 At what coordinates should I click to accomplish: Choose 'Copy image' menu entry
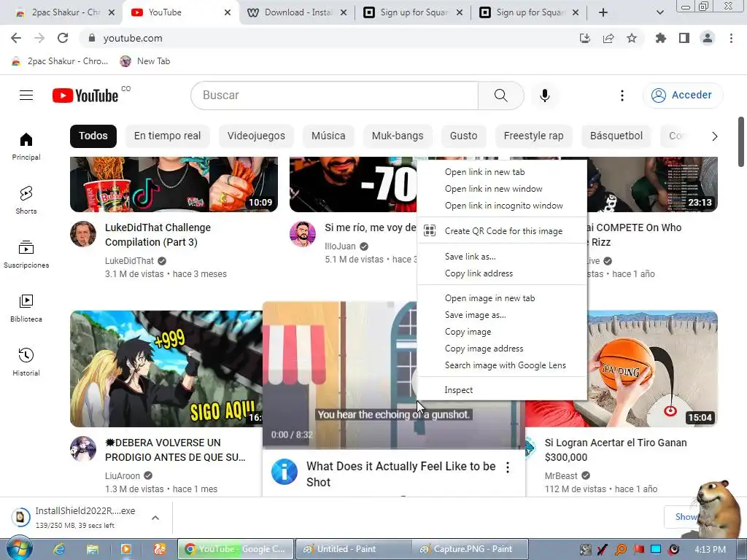click(x=502, y=332)
